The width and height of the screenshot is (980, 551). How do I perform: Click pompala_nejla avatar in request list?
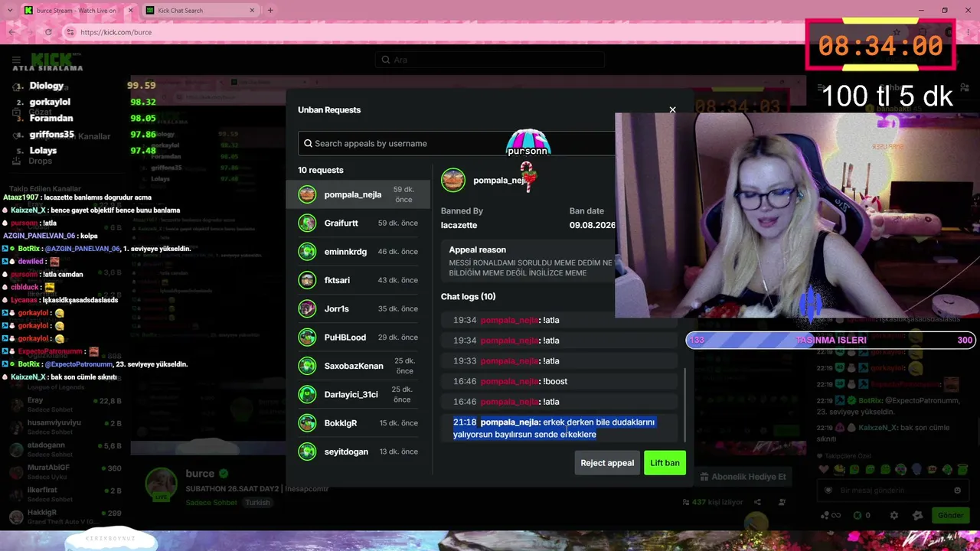coord(307,194)
